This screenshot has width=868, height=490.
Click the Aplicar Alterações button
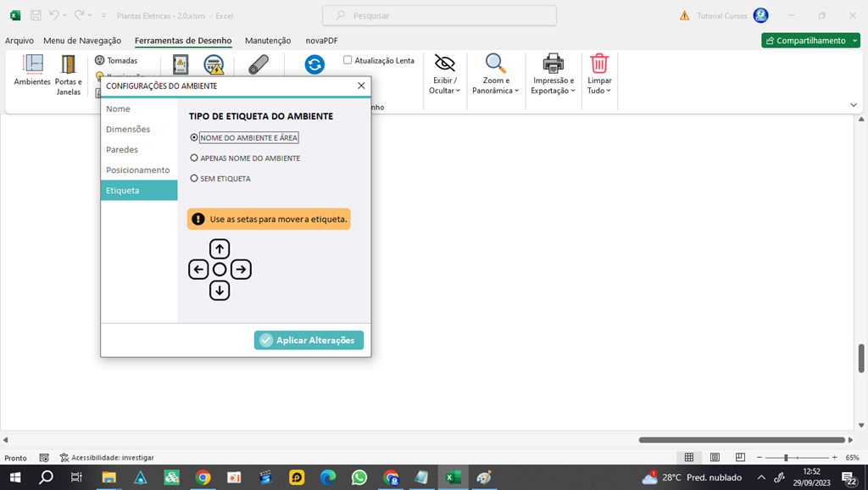tap(309, 340)
